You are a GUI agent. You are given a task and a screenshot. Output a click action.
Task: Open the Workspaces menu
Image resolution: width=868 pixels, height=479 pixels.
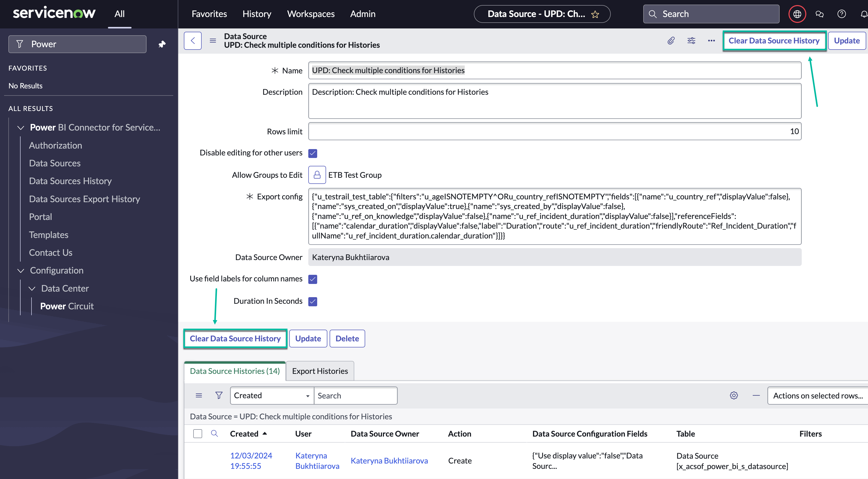311,14
